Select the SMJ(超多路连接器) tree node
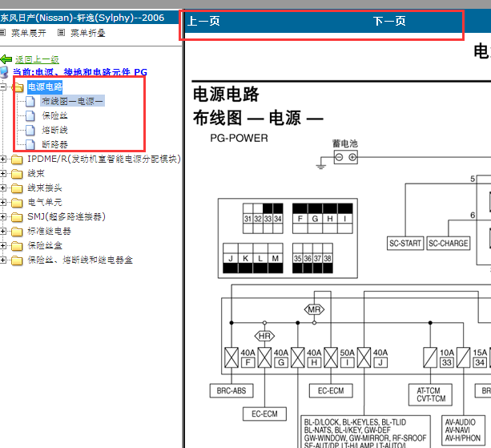Image resolution: width=491 pixels, height=448 pixels. tap(66, 217)
